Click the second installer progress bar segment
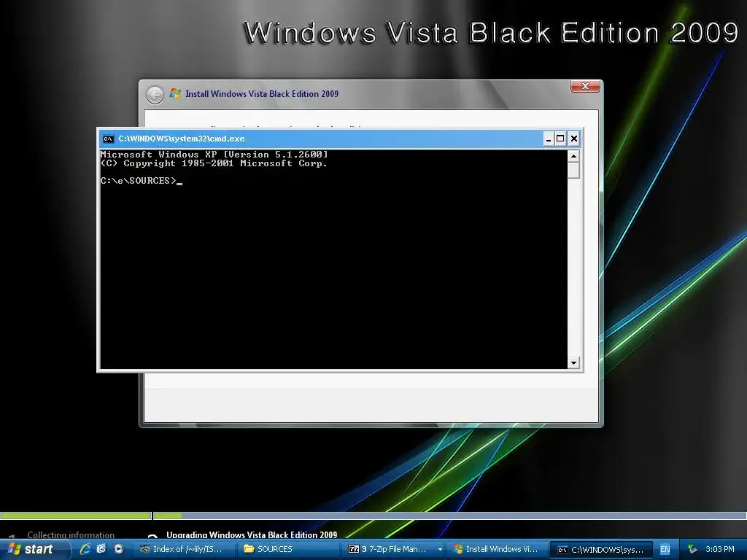Image resolution: width=747 pixels, height=560 pixels. pyautogui.click(x=449, y=516)
